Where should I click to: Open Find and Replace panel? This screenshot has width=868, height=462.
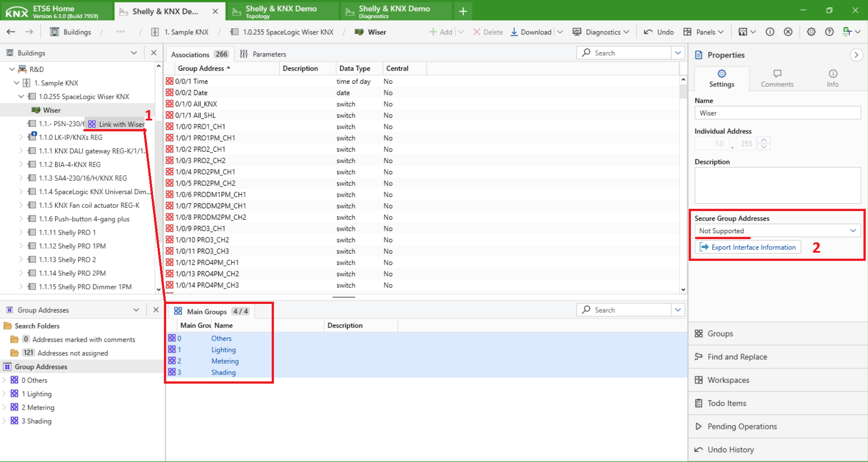coord(737,357)
